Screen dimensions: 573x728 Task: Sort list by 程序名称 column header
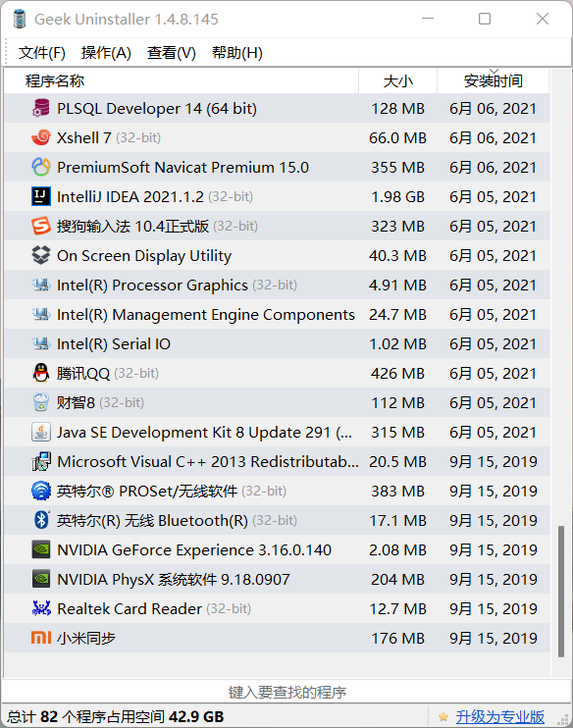pyautogui.click(x=182, y=80)
